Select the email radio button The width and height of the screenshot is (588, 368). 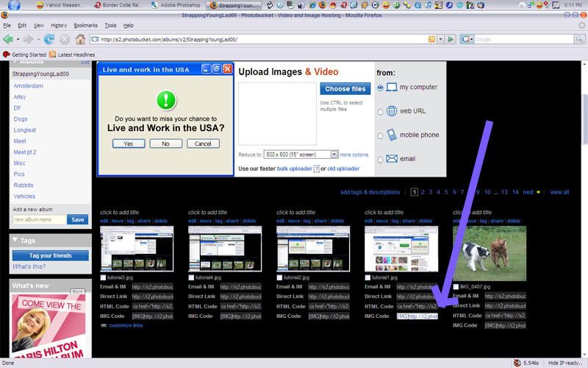[380, 160]
